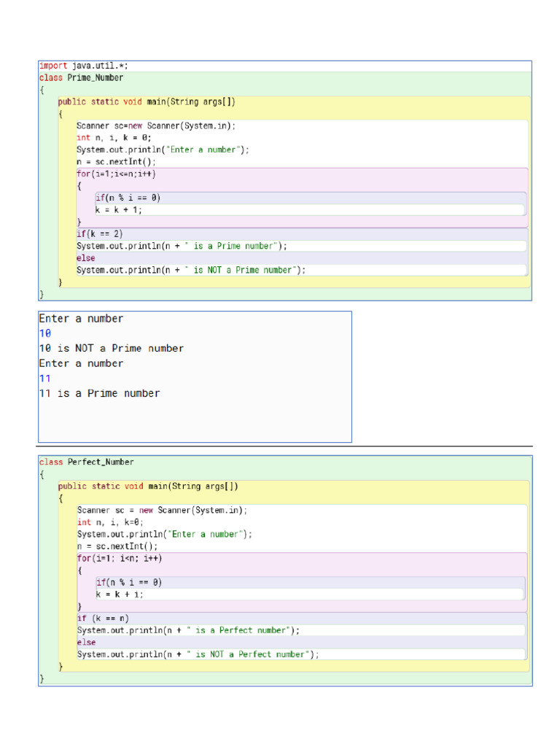The width and height of the screenshot is (560, 747).
Task: Click 'n = sc.nextInt();' in Perfect_Number class
Action: [117, 546]
